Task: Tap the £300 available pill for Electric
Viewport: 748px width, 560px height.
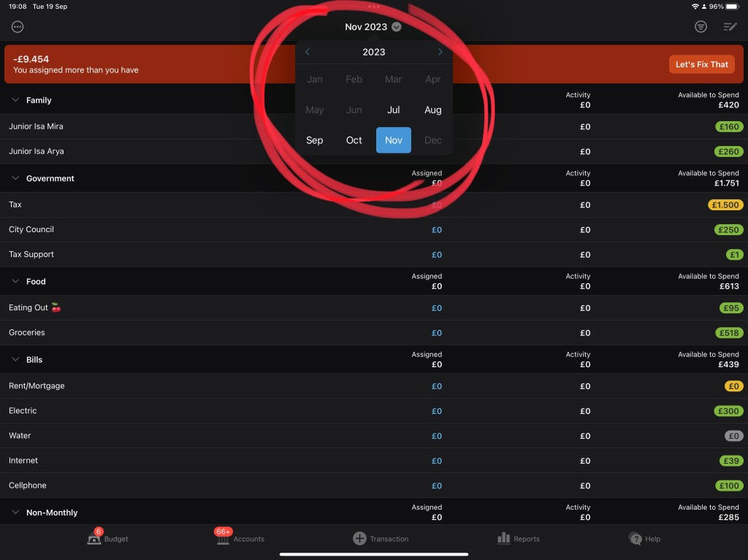Action: pos(728,411)
